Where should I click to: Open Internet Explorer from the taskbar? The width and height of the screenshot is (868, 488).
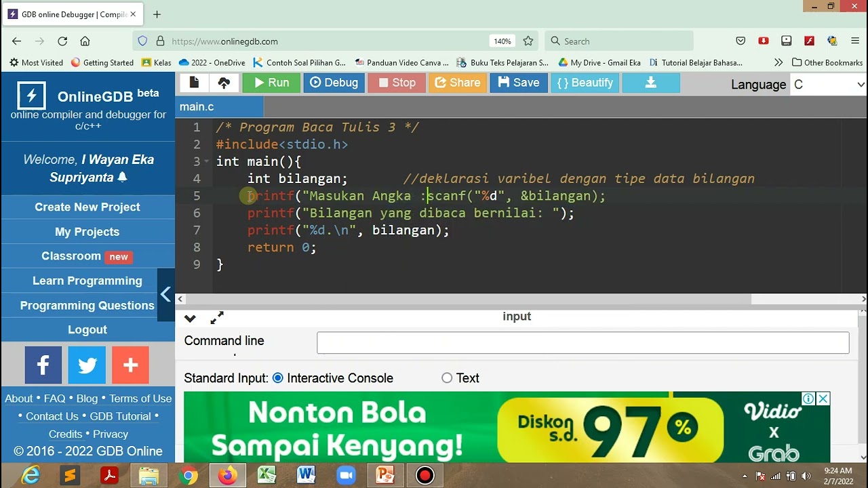[31, 476]
